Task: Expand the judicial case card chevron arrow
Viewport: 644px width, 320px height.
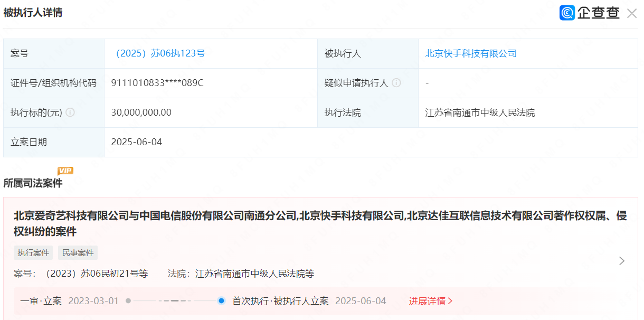Action: click(x=622, y=261)
